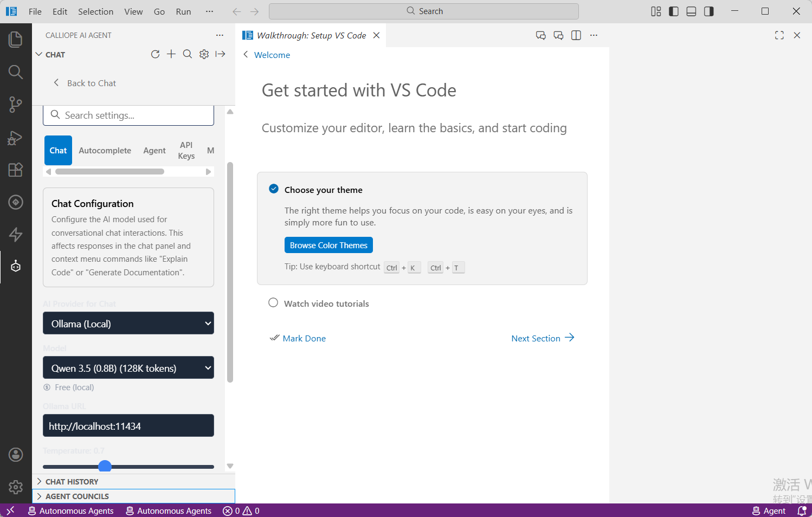Split the editor right
812x517 pixels.
(x=576, y=35)
